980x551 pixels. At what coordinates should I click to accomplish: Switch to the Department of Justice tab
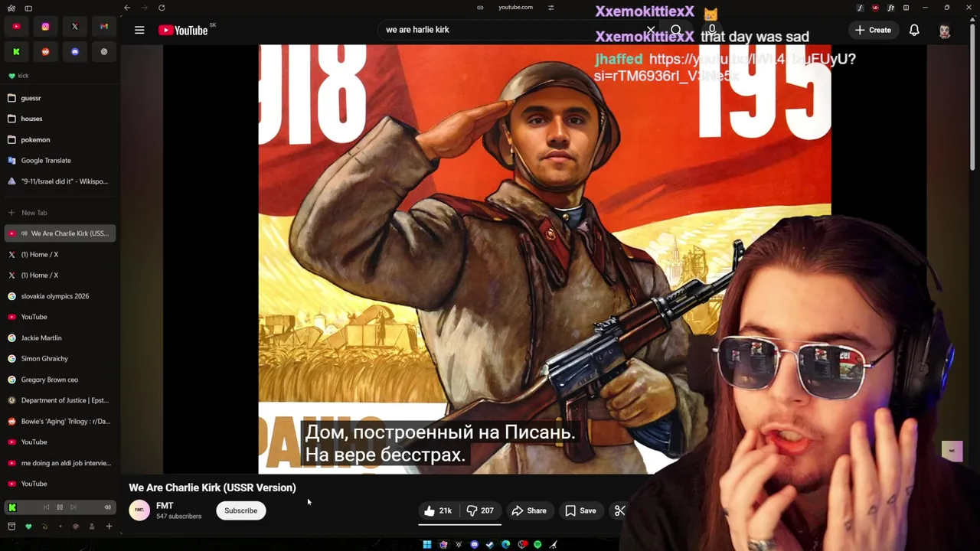click(60, 400)
